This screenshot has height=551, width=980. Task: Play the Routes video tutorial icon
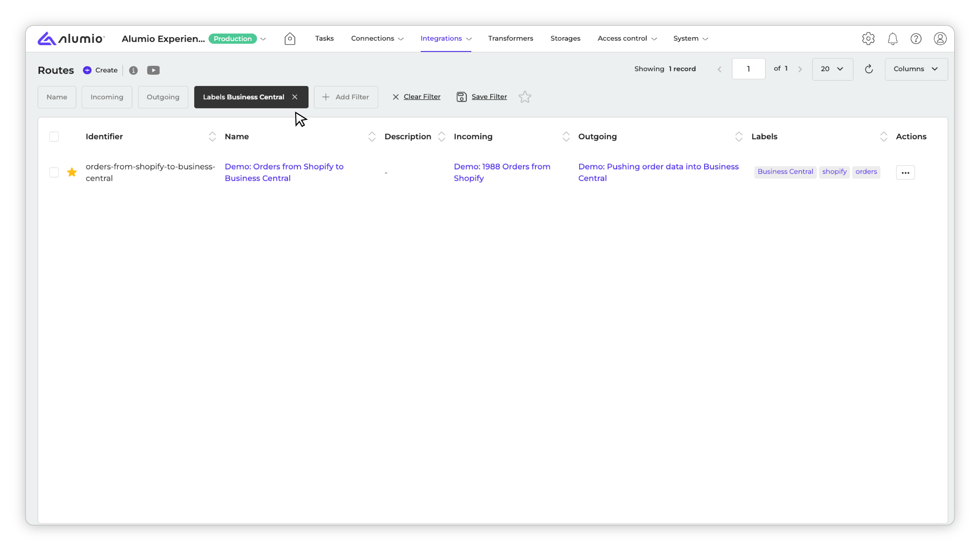point(153,70)
